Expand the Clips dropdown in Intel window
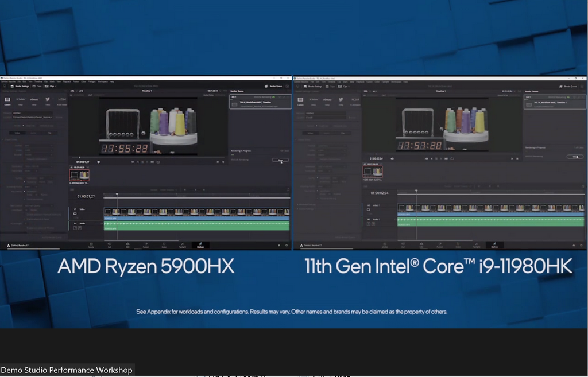The image size is (588, 377). [x=343, y=87]
